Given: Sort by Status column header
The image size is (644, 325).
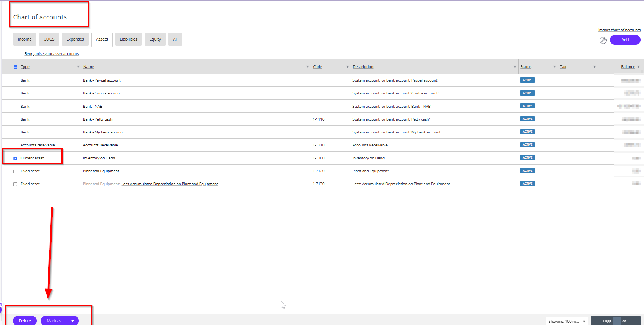Looking at the screenshot, I should 526,67.
